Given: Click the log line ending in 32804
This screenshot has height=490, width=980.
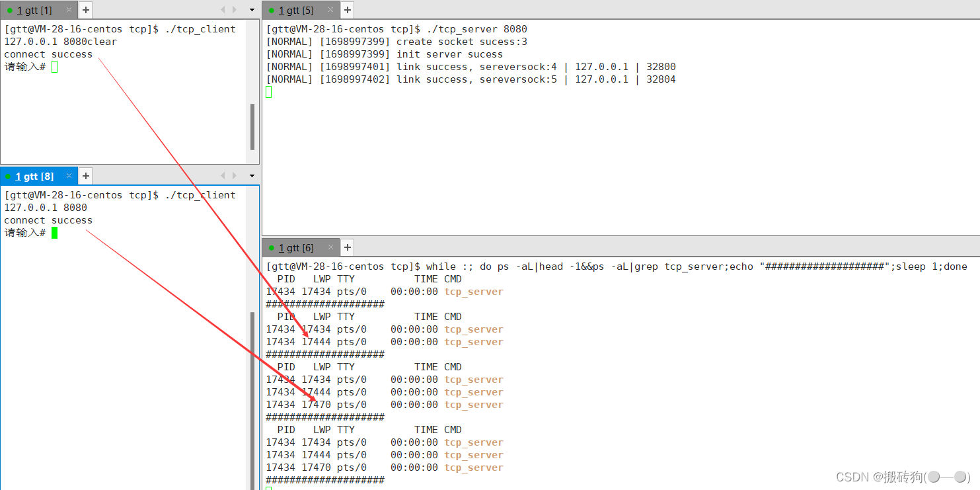Looking at the screenshot, I should pos(471,79).
